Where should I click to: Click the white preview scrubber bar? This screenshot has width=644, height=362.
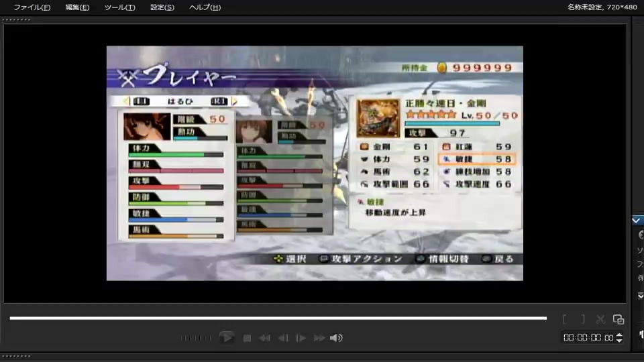click(x=278, y=318)
